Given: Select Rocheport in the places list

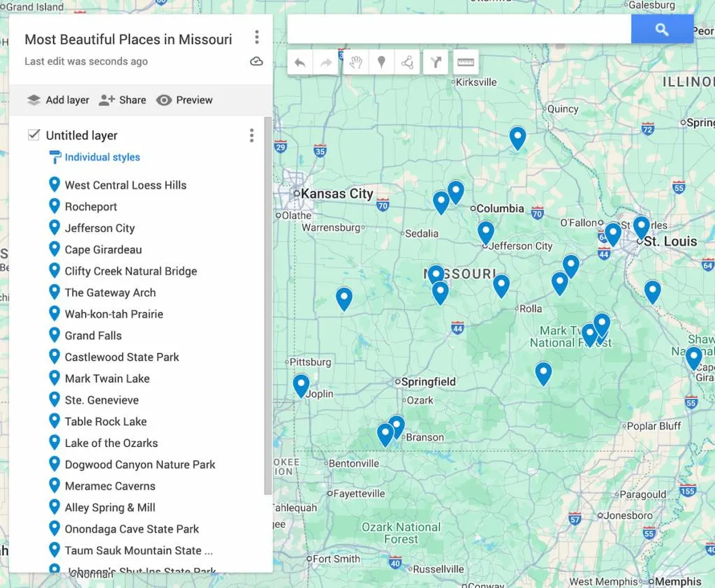Looking at the screenshot, I should coord(91,207).
